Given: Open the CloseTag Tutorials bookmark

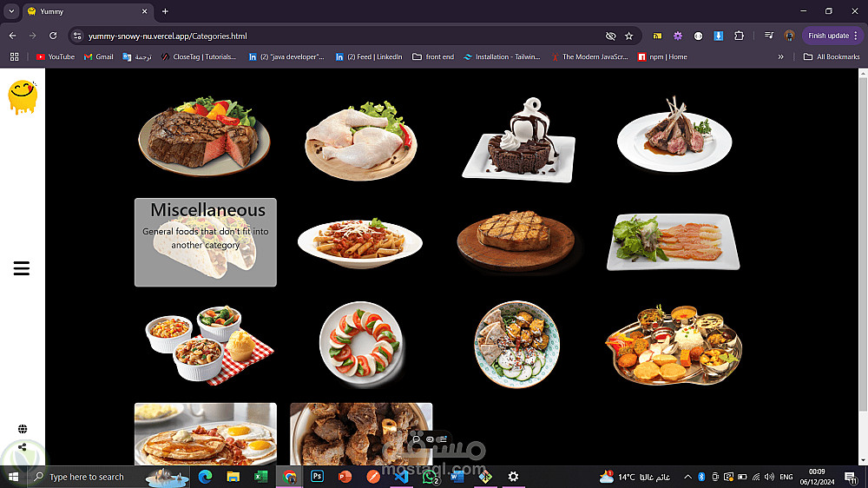Looking at the screenshot, I should [199, 56].
